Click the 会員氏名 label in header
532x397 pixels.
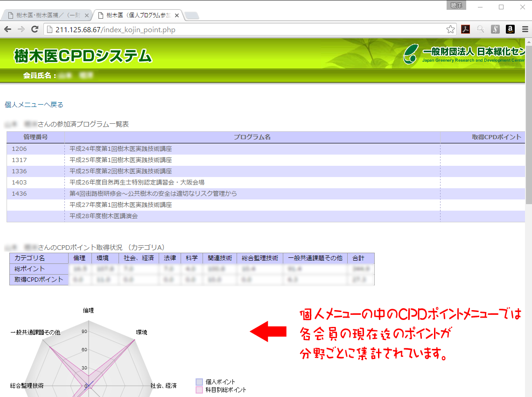[x=39, y=75]
